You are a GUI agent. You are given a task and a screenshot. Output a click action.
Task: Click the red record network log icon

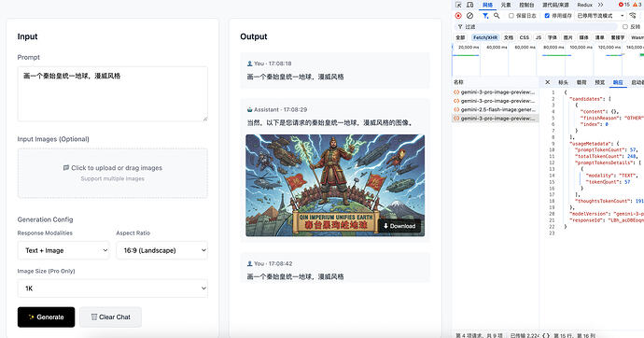tap(458, 16)
